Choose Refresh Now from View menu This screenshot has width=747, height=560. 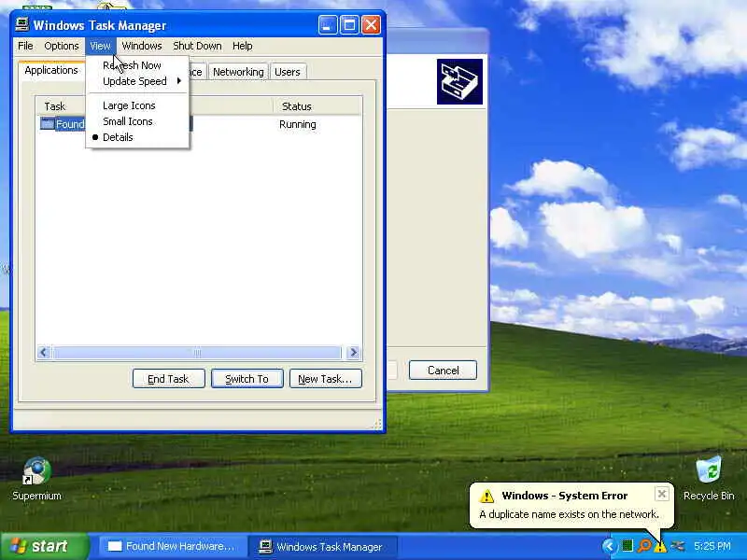coord(137,65)
